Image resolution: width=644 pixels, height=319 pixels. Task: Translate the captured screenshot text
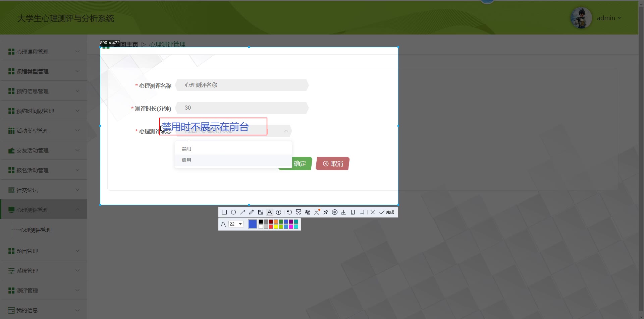[x=308, y=212]
